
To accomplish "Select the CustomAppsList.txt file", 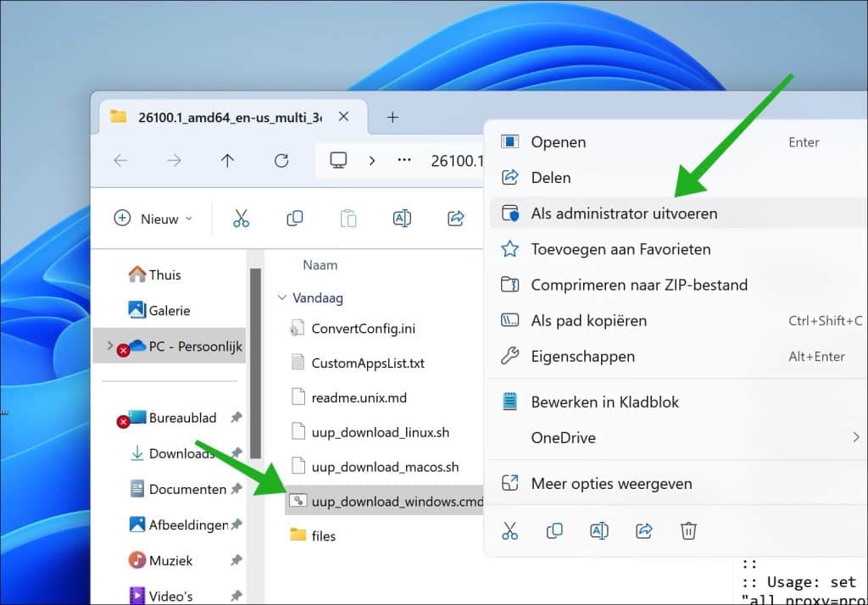I will (x=357, y=363).
